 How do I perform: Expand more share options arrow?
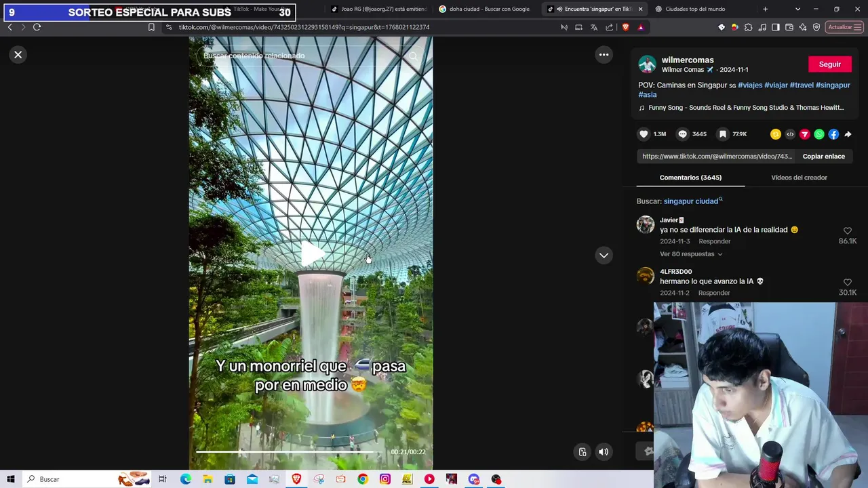click(848, 134)
